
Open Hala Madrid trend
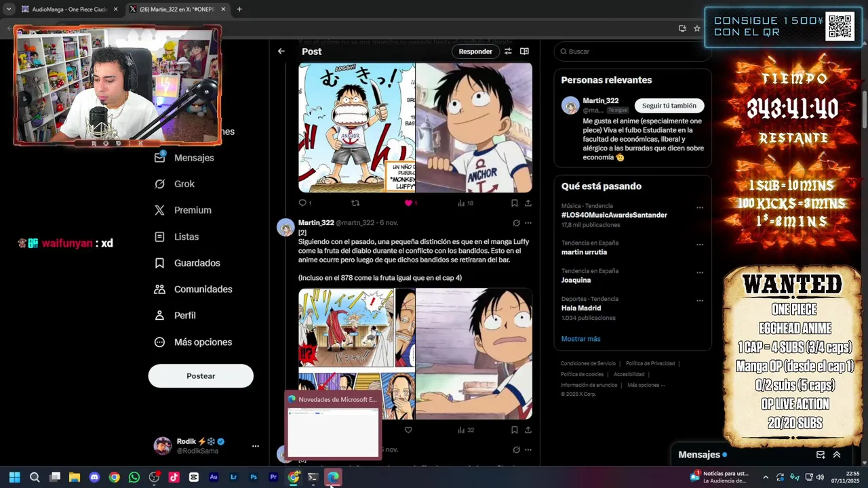pyautogui.click(x=583, y=308)
